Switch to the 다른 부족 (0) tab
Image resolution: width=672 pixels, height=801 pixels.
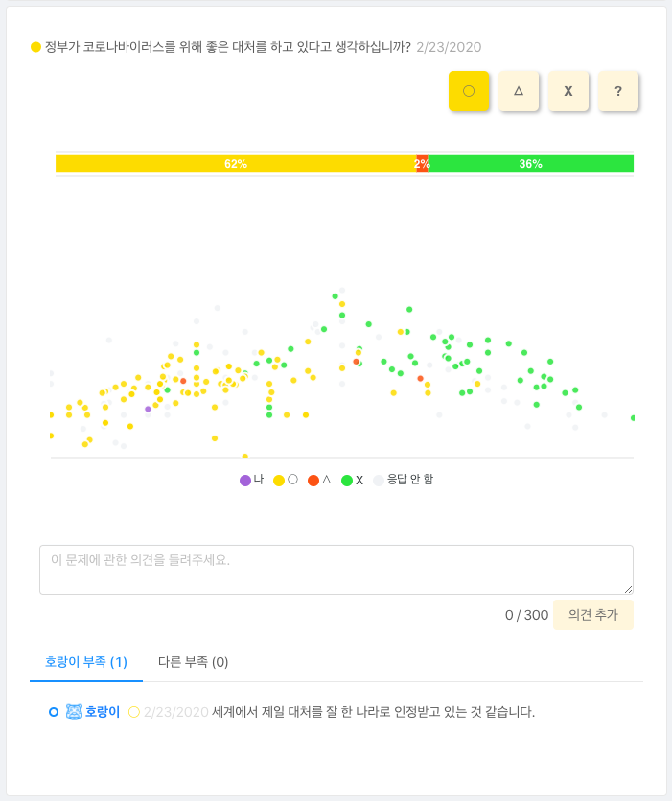tap(193, 662)
